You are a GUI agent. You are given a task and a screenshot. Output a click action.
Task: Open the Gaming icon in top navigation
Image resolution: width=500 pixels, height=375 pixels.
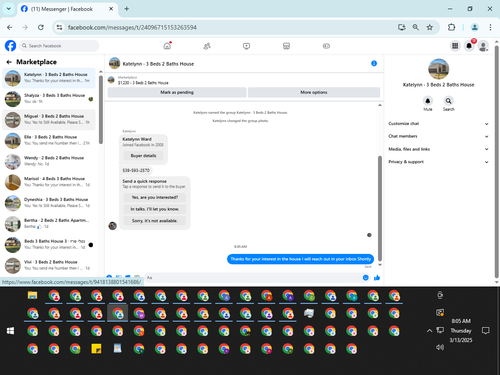click(326, 46)
